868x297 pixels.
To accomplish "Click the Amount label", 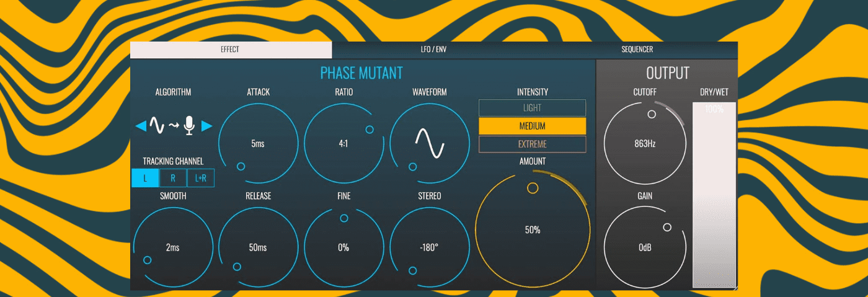I will click(533, 161).
